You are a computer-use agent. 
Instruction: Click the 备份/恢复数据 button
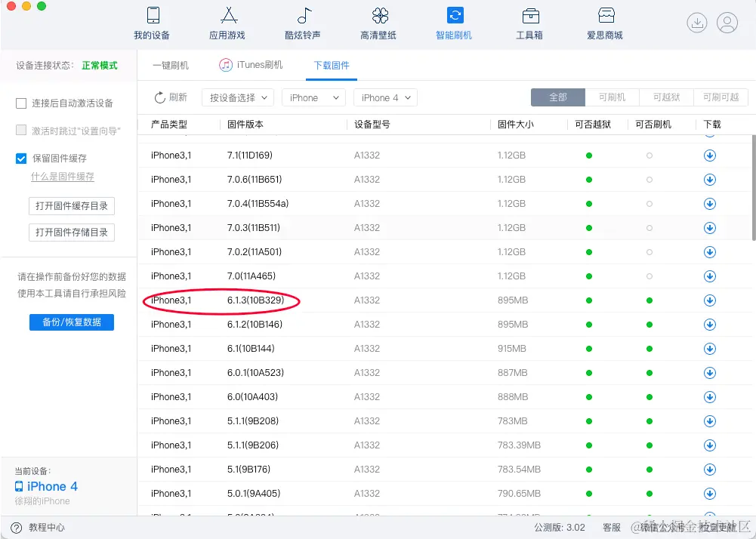(x=72, y=322)
